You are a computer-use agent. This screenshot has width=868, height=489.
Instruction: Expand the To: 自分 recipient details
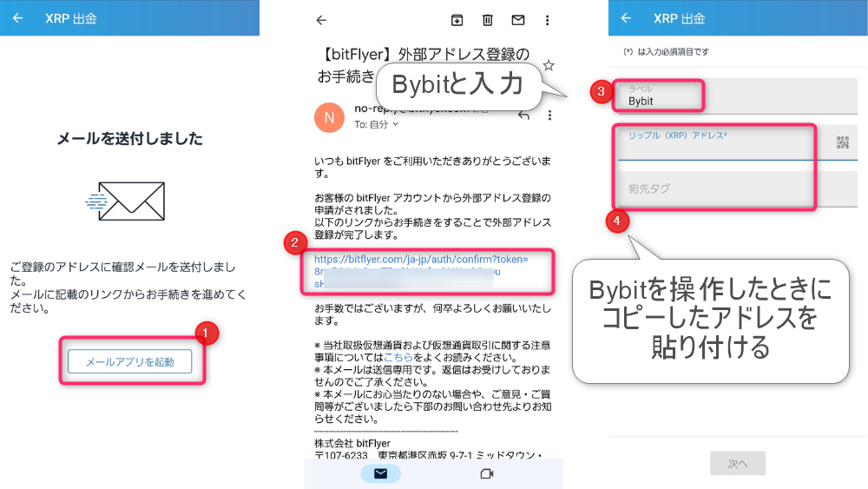377,124
